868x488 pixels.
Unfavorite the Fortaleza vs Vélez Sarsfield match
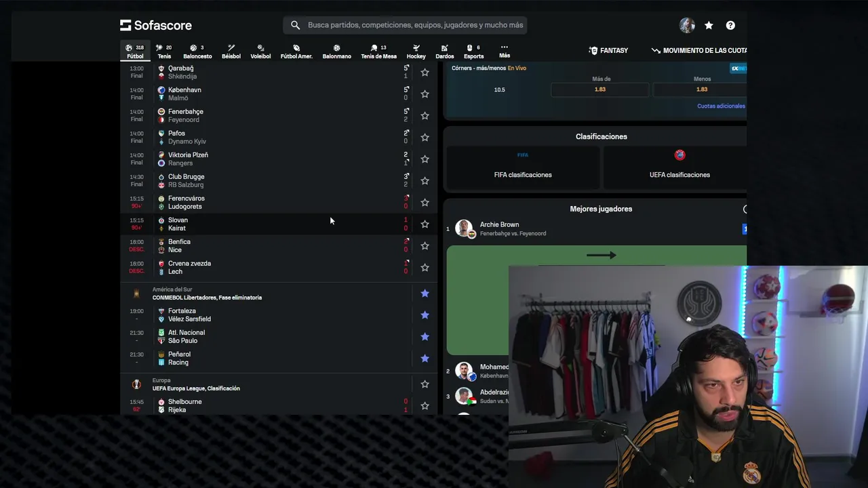425,314
